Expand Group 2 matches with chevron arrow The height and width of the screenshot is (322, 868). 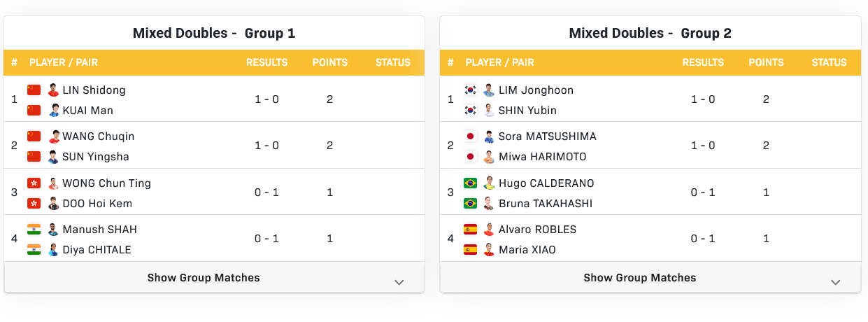pyautogui.click(x=835, y=282)
